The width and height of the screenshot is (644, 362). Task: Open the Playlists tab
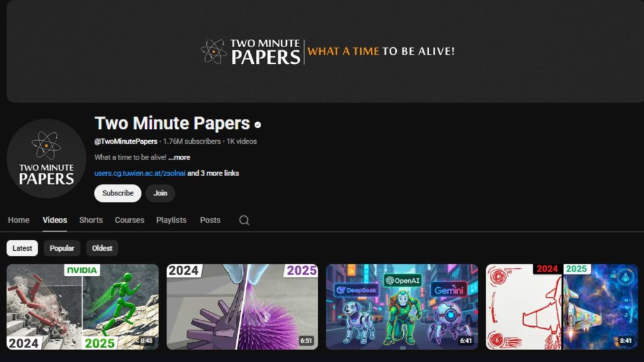(x=171, y=220)
